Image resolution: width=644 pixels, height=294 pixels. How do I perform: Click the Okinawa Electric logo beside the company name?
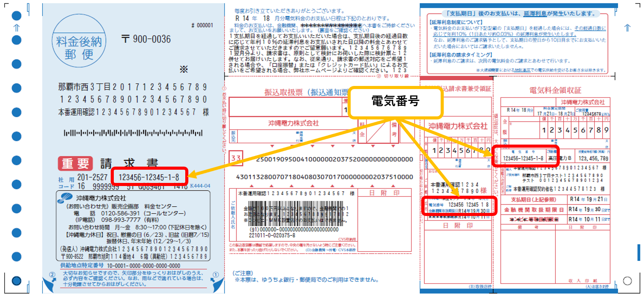66,198
